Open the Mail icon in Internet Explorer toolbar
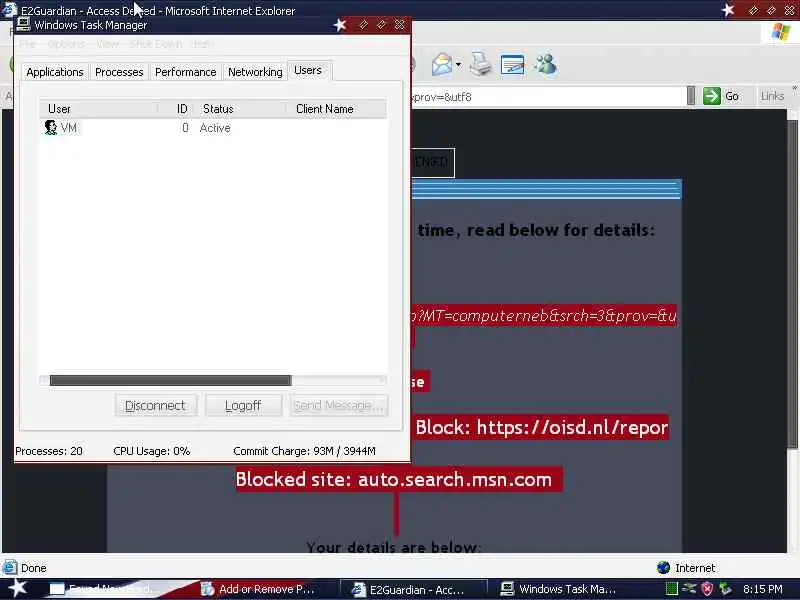 (x=441, y=65)
